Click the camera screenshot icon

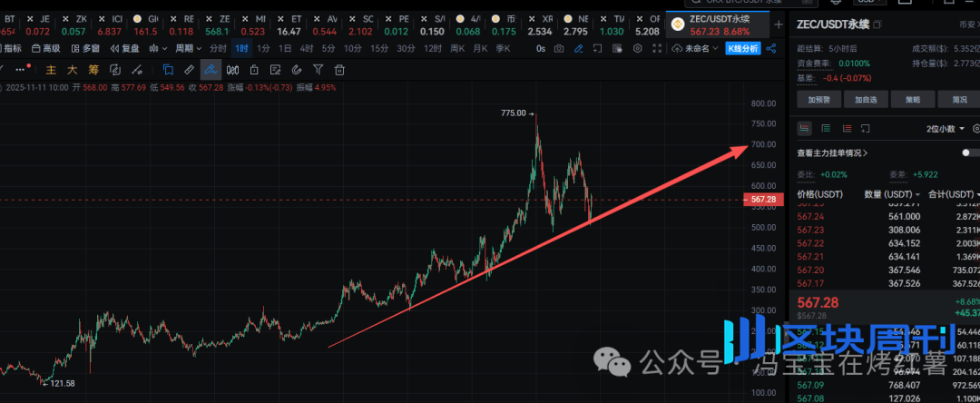pos(559,48)
